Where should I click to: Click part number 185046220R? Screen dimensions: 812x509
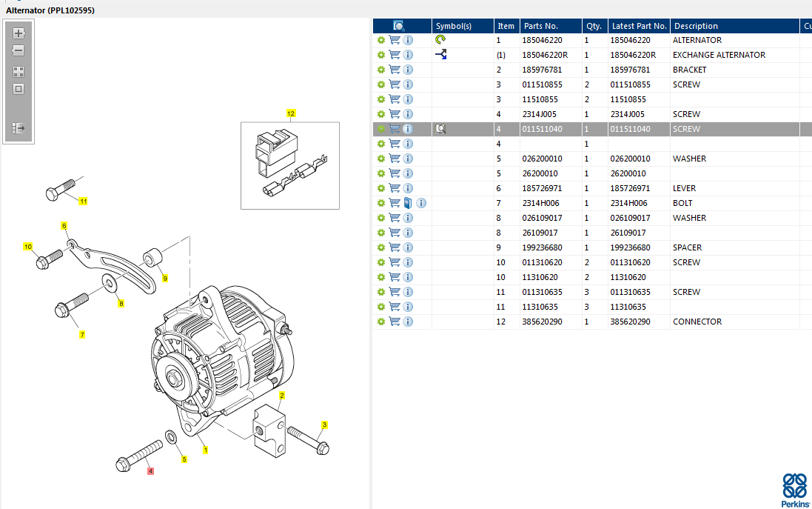[545, 55]
